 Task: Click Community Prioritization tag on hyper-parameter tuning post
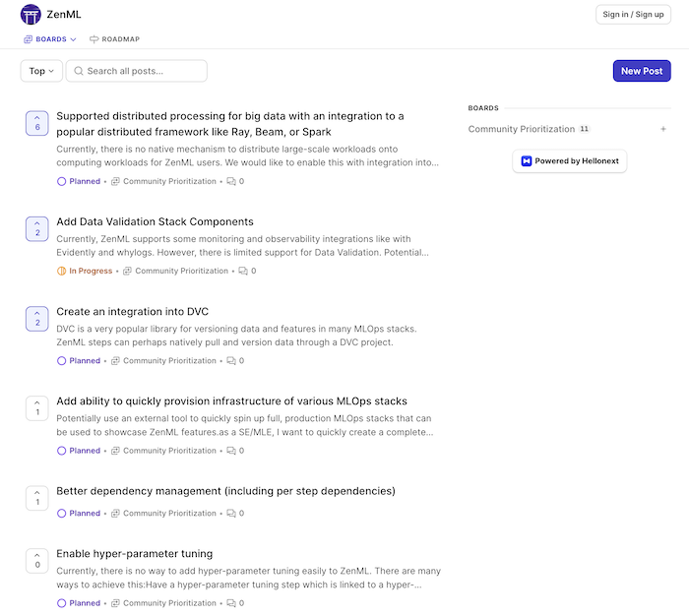coord(164,603)
